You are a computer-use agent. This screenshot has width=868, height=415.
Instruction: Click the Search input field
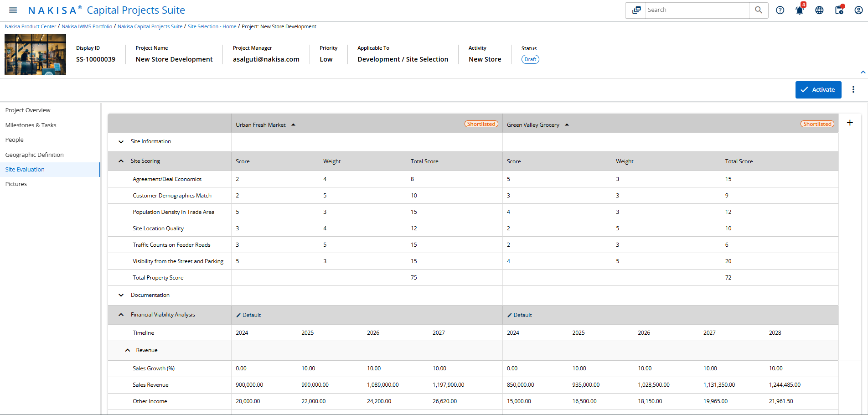(x=697, y=10)
